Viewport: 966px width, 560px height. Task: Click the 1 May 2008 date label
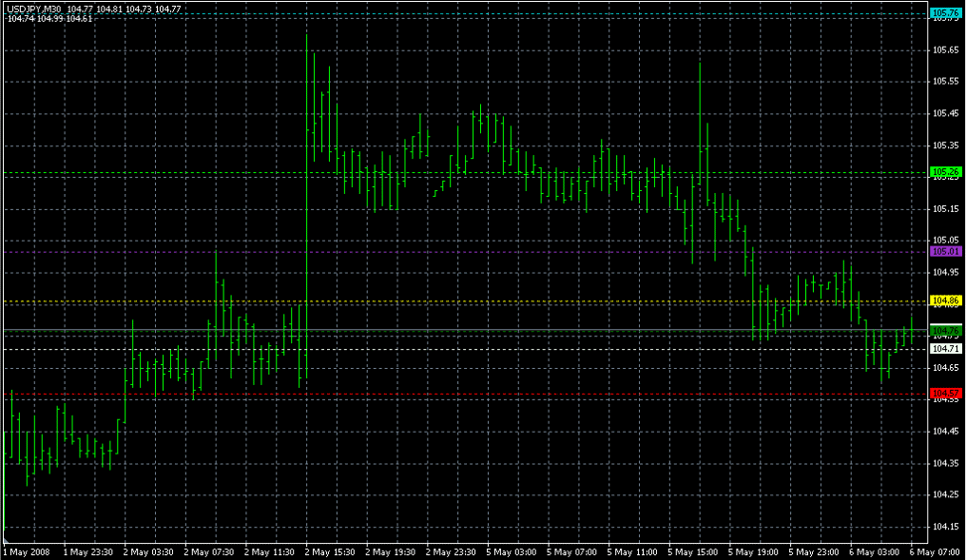[x=26, y=551]
